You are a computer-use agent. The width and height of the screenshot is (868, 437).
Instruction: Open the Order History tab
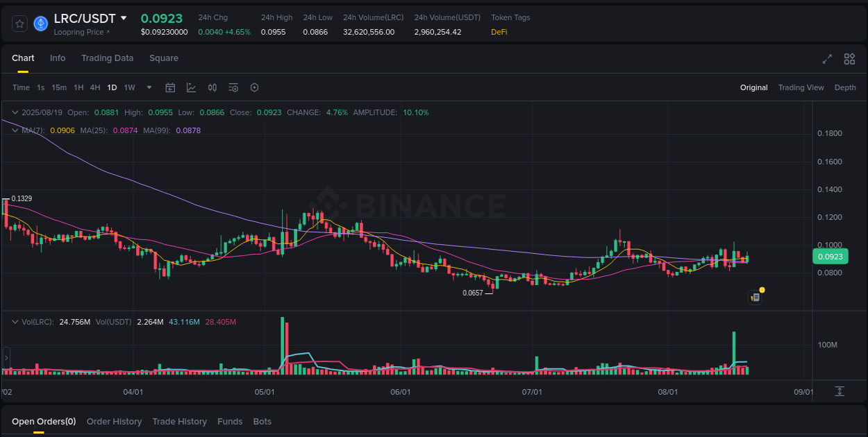tap(114, 421)
